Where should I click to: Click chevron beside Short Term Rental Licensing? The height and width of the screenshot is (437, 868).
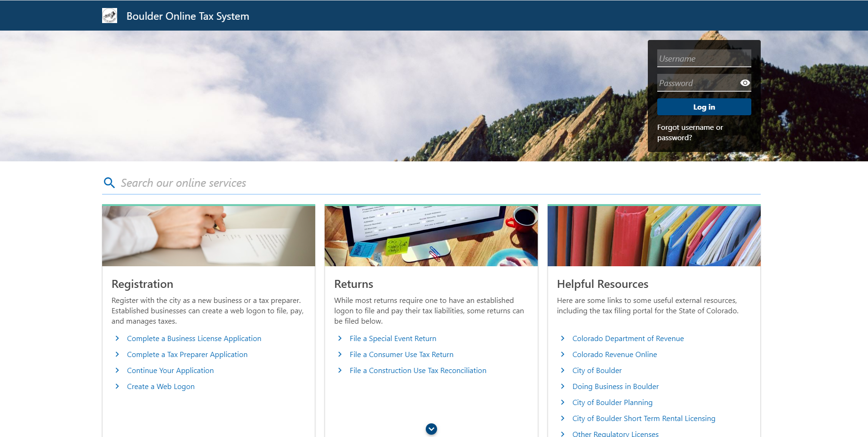pyautogui.click(x=563, y=418)
